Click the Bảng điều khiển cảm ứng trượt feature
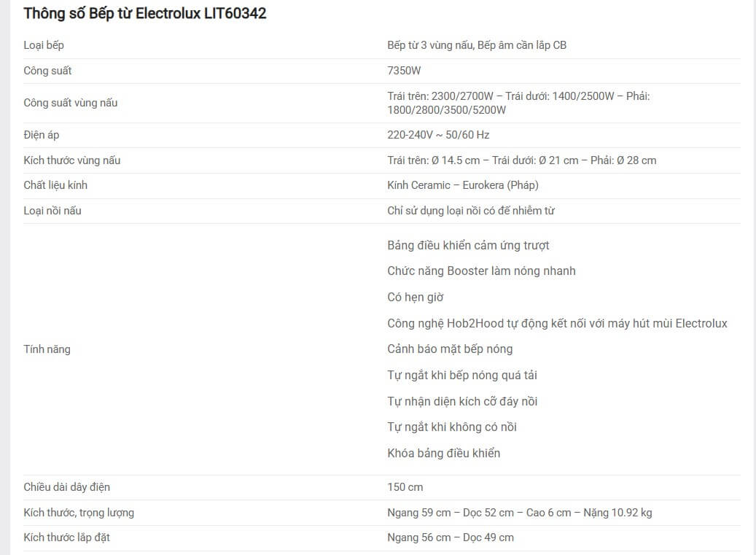The width and height of the screenshot is (756, 555). click(x=468, y=246)
